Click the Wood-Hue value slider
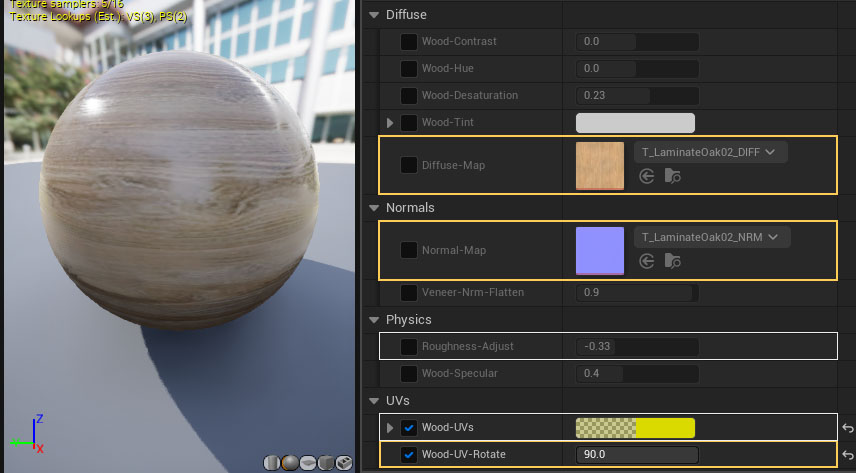This screenshot has height=473, width=856. point(637,68)
